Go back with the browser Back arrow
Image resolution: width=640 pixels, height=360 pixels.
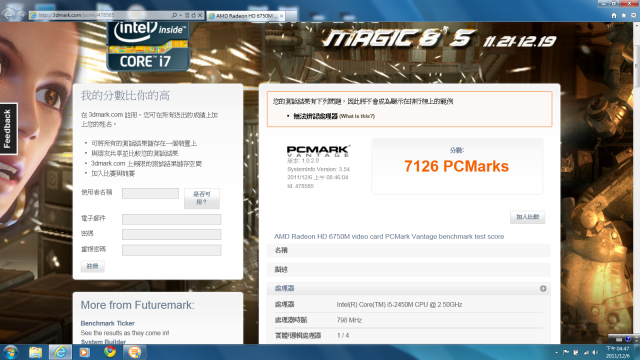point(8,15)
